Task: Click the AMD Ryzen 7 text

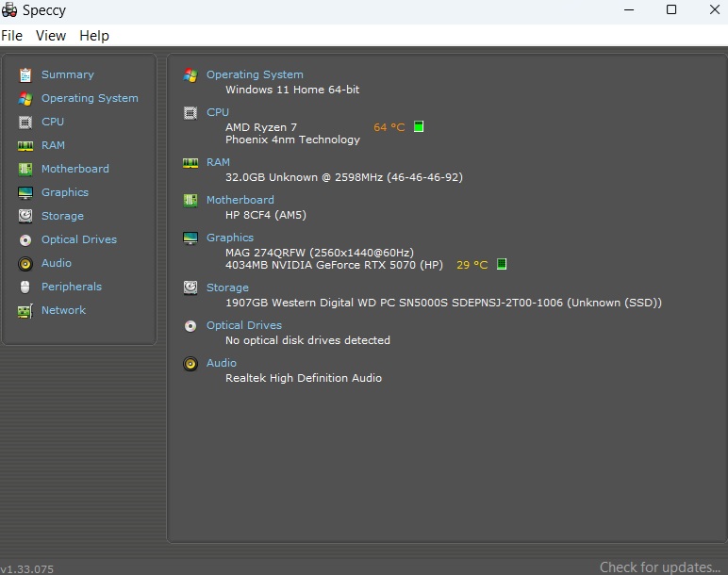Action: (261, 127)
